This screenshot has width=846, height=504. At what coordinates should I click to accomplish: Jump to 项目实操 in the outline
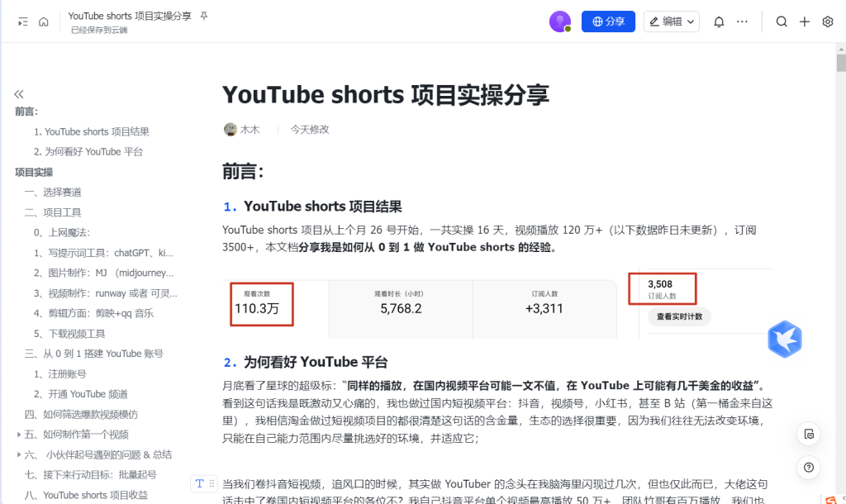(34, 172)
